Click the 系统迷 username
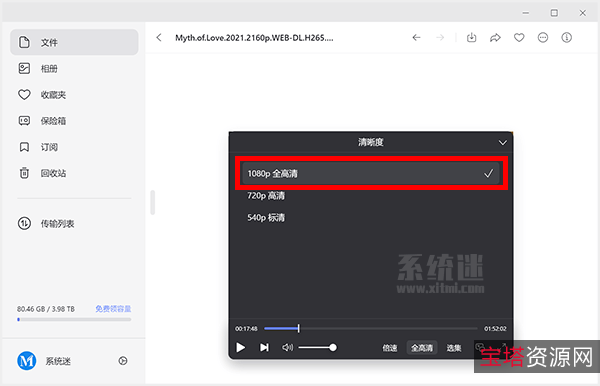Screen dimensions: 600x386 point(58,361)
